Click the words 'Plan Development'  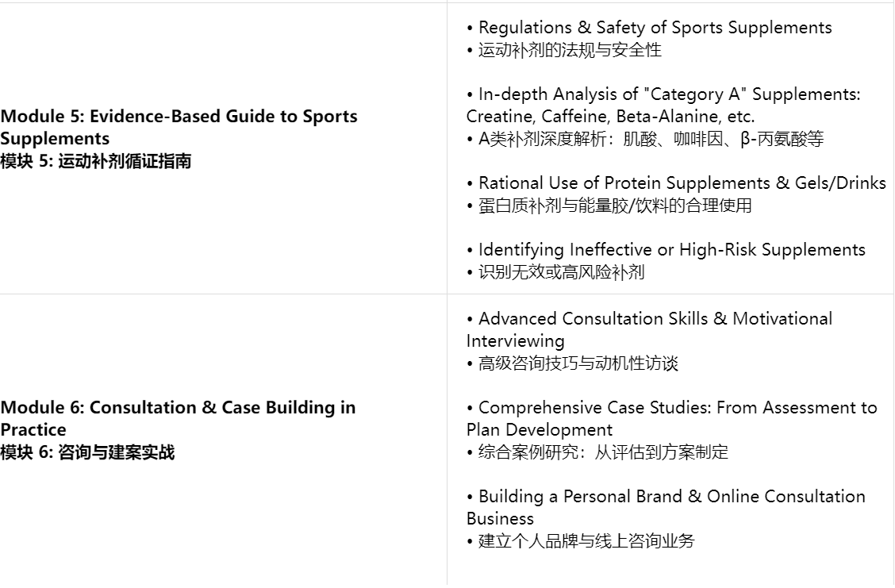[x=540, y=430]
